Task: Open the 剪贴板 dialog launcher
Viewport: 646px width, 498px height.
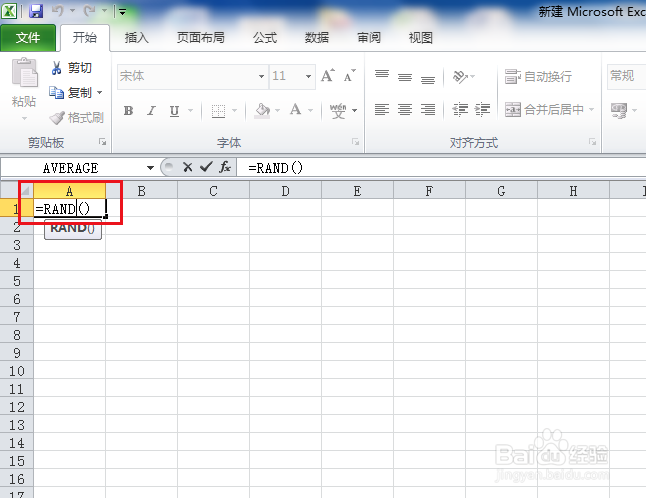Action: (102, 142)
